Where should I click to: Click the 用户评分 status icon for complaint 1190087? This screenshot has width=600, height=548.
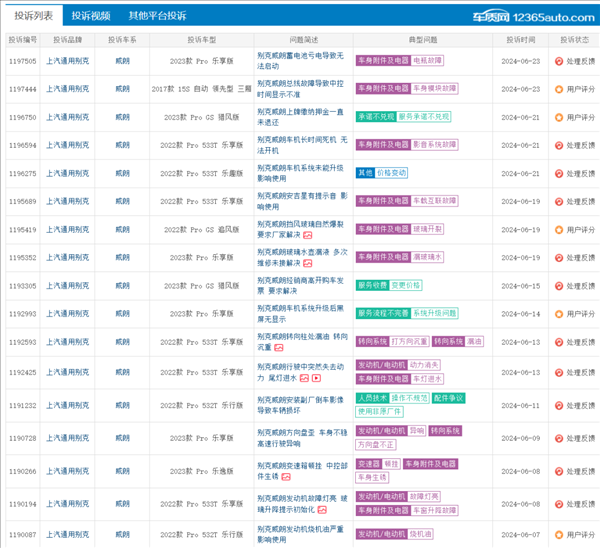click(558, 535)
